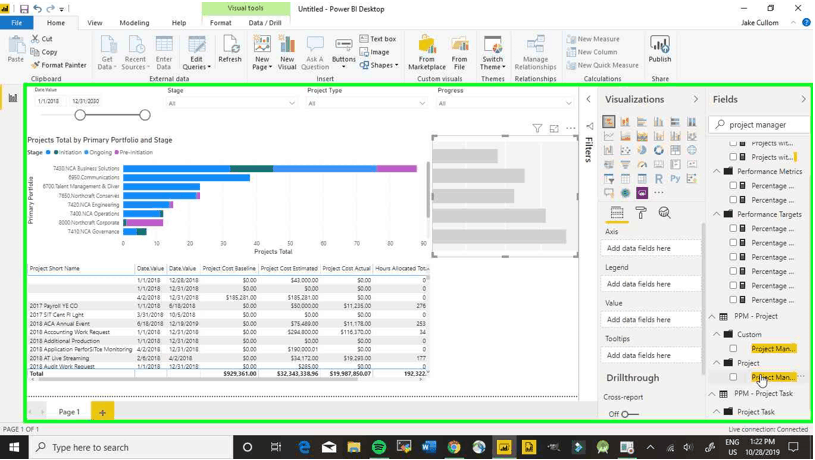Open Report view in left sidebar
The image size is (815, 460).
coord(12,98)
